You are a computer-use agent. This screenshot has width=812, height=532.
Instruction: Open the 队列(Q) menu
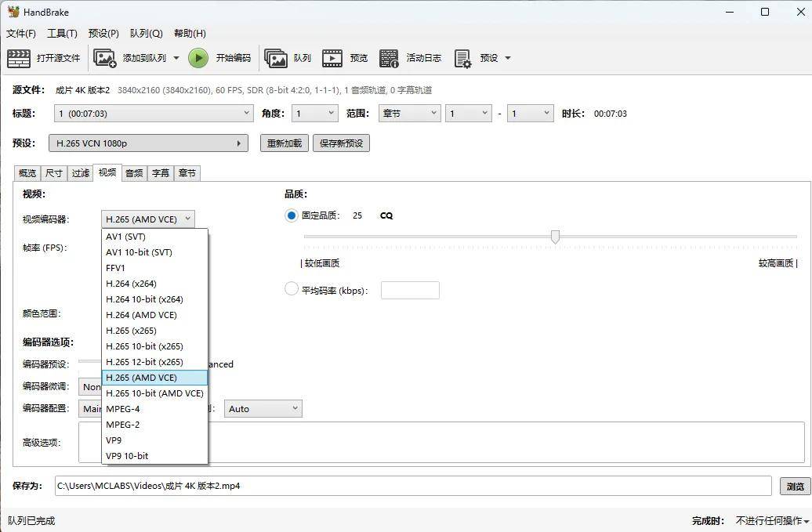click(146, 34)
